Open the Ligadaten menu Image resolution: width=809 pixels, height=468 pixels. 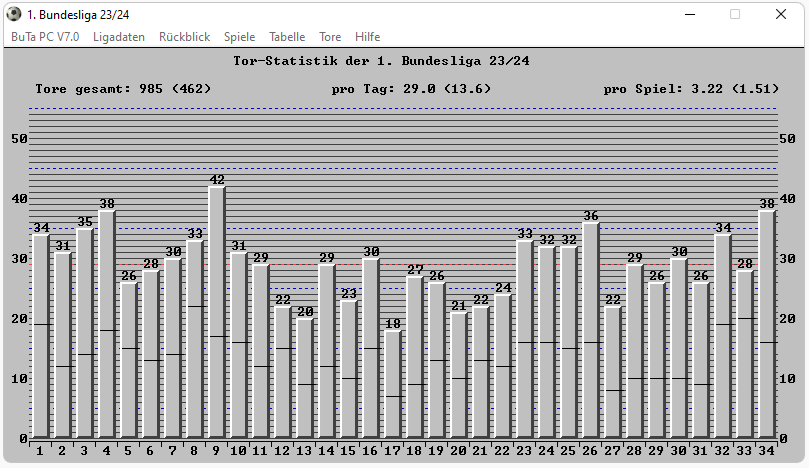(118, 37)
